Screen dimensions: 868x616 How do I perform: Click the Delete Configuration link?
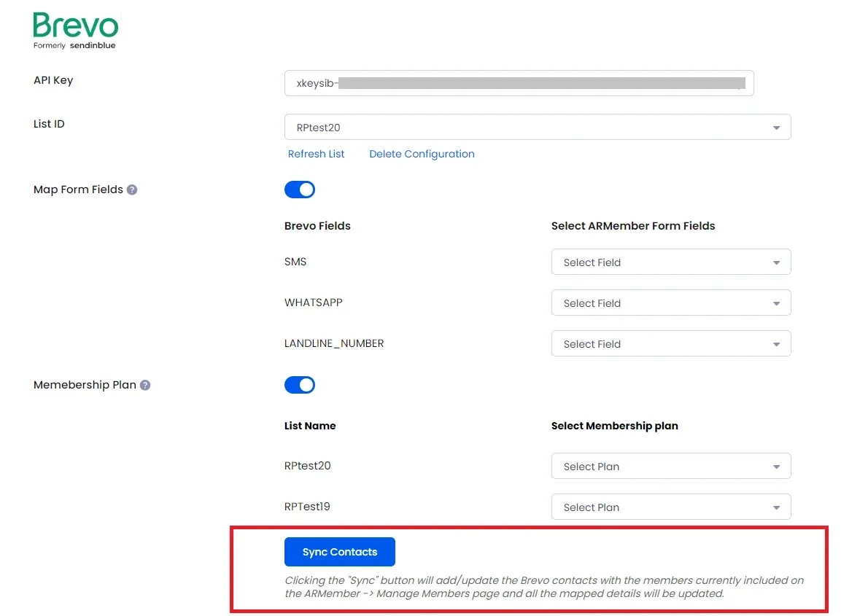click(x=422, y=154)
